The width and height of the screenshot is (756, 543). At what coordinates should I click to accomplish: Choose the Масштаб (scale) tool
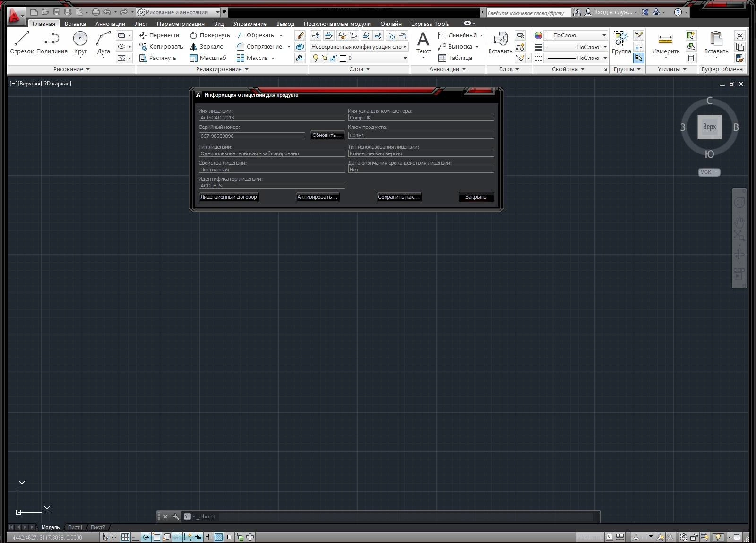pos(208,58)
